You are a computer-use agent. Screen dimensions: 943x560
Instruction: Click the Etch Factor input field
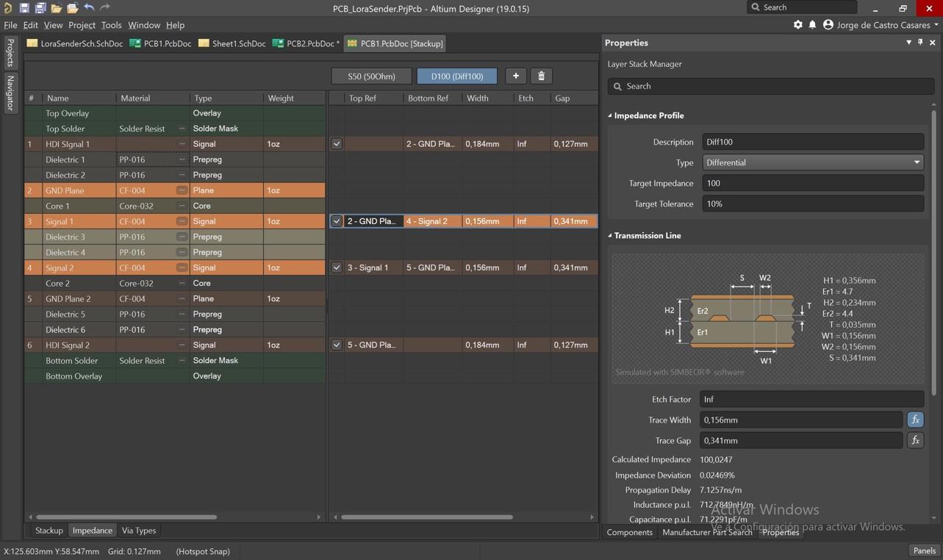pyautogui.click(x=813, y=399)
